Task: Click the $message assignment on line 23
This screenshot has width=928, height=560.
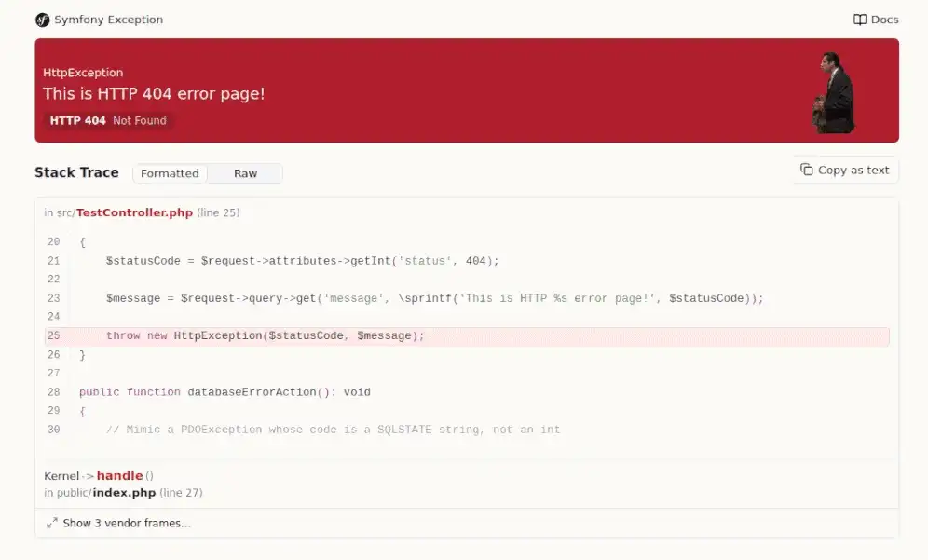Action: point(435,298)
